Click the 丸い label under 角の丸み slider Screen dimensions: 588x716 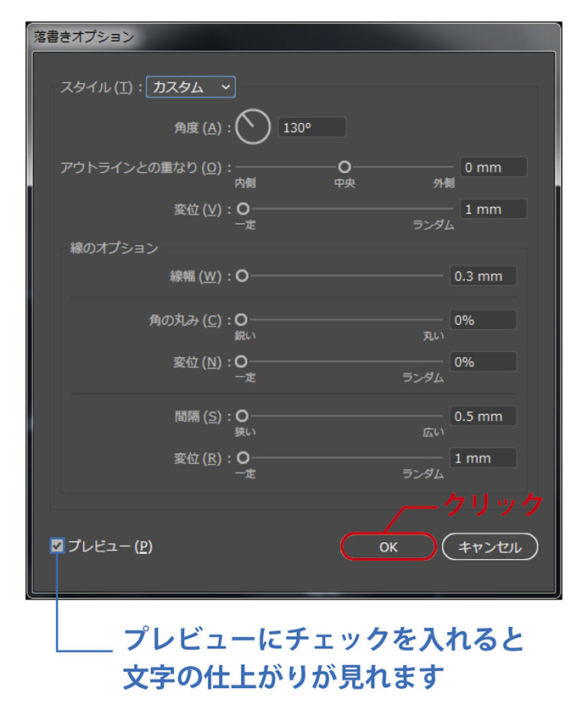pos(433,336)
